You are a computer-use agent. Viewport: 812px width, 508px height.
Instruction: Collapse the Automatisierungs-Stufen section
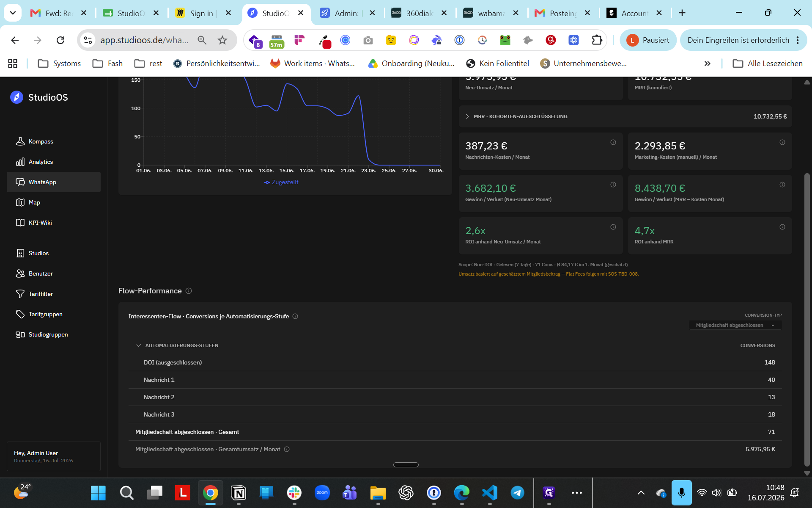pos(138,345)
